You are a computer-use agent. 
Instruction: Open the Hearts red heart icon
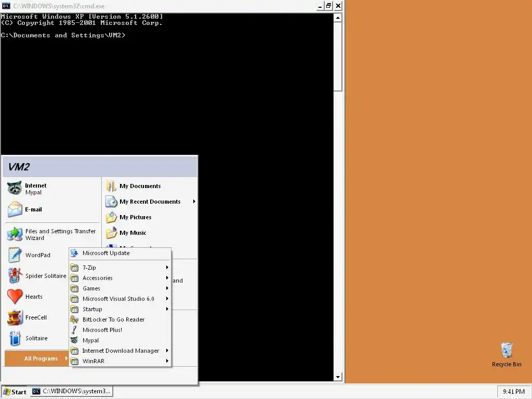click(x=15, y=296)
